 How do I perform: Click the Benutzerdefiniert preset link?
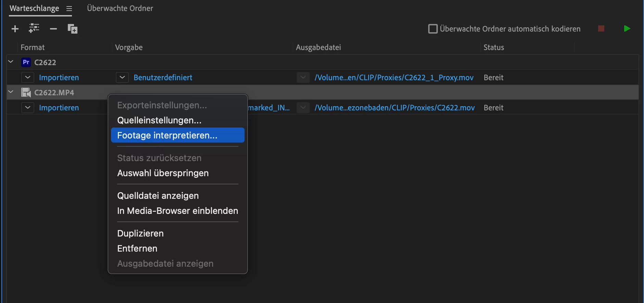pos(163,77)
